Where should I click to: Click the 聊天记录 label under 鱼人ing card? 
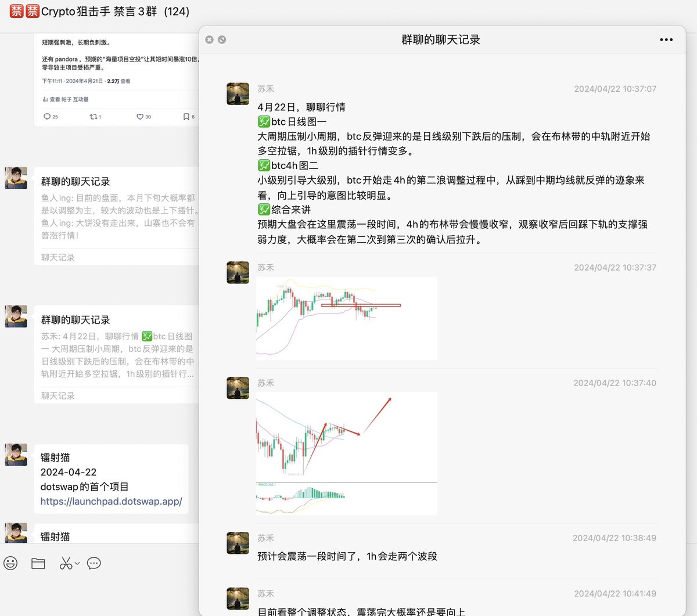(58, 257)
